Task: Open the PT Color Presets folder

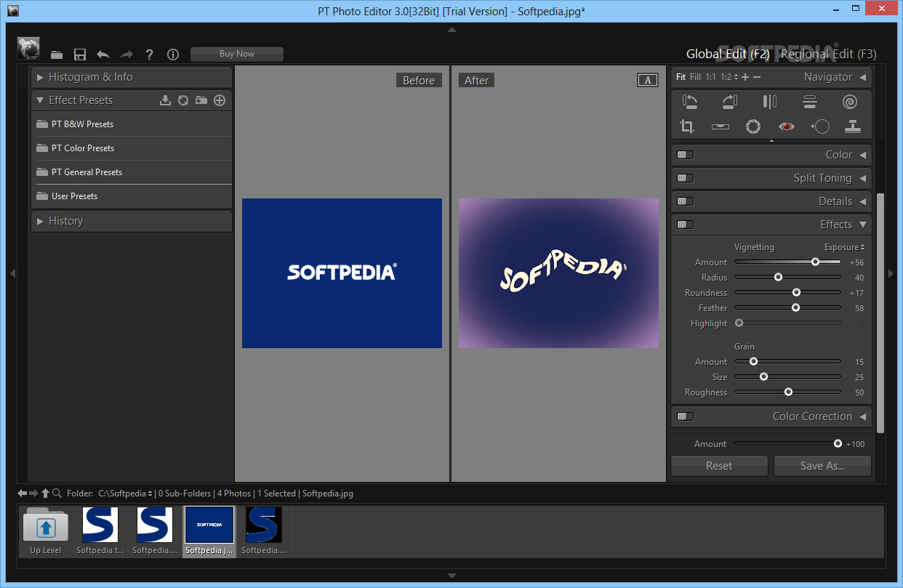Action: click(x=132, y=148)
